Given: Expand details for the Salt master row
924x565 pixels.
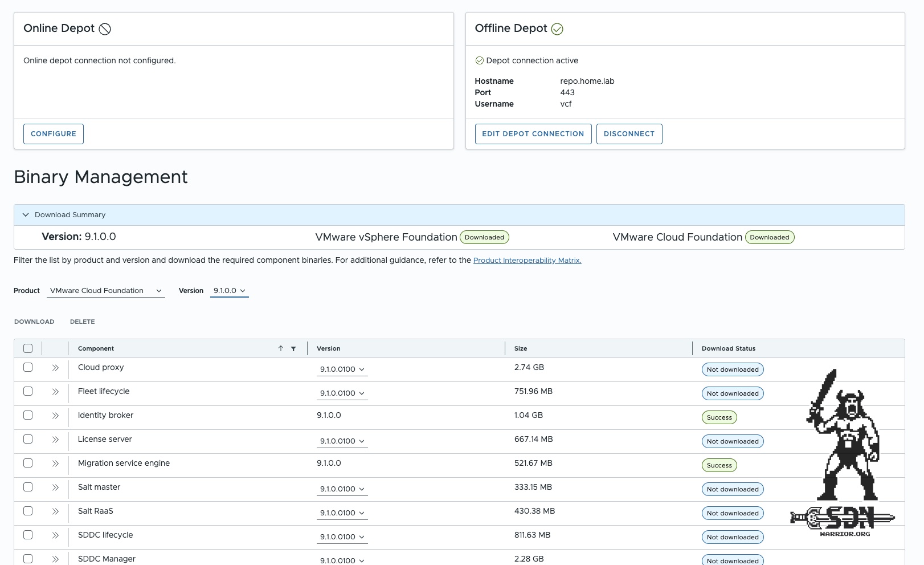Looking at the screenshot, I should coord(55,487).
